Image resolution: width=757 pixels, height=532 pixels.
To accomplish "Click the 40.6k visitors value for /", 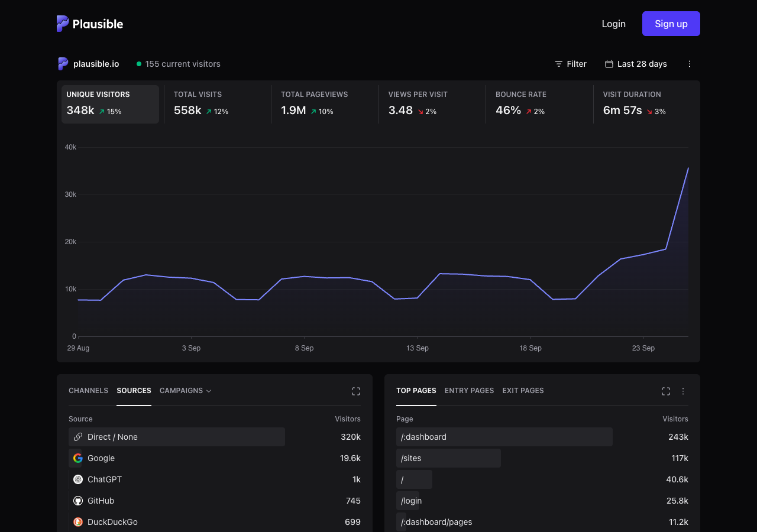I will point(677,479).
